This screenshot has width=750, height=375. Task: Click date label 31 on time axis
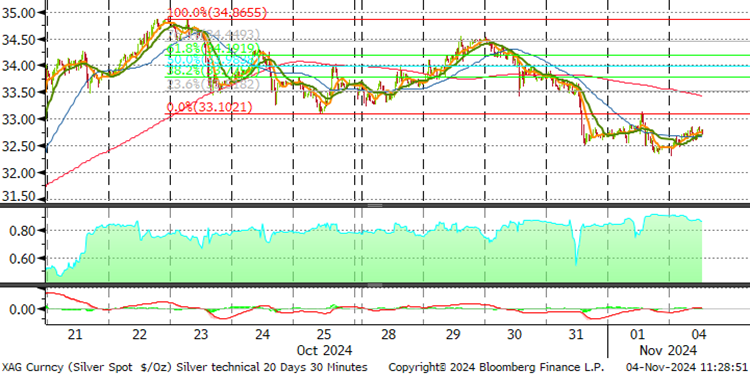coord(576,333)
